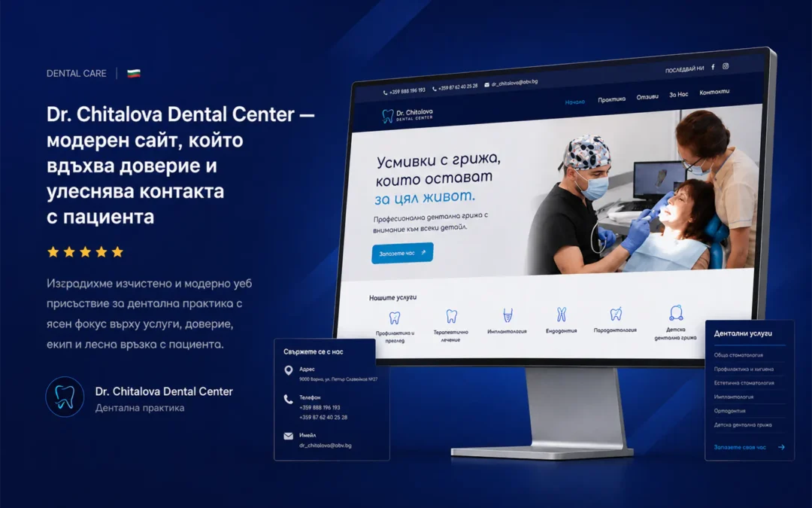Select the Профилактика и преглед tooth icon

point(395,318)
